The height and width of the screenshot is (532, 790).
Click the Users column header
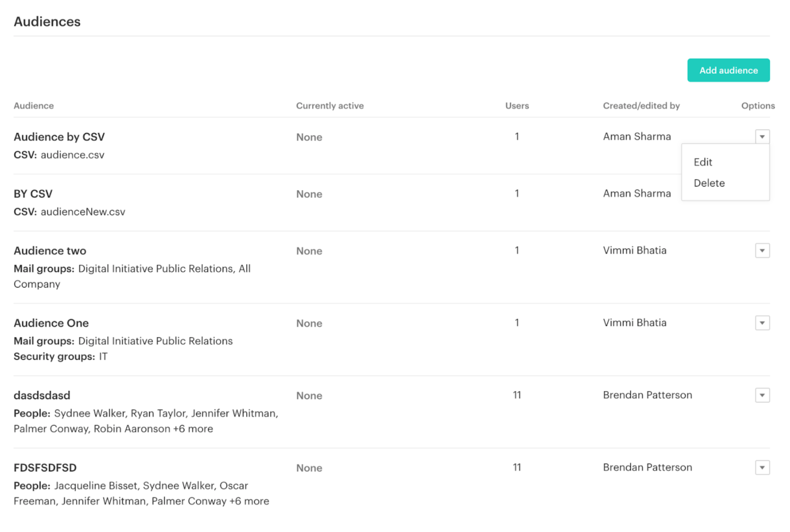click(x=516, y=106)
